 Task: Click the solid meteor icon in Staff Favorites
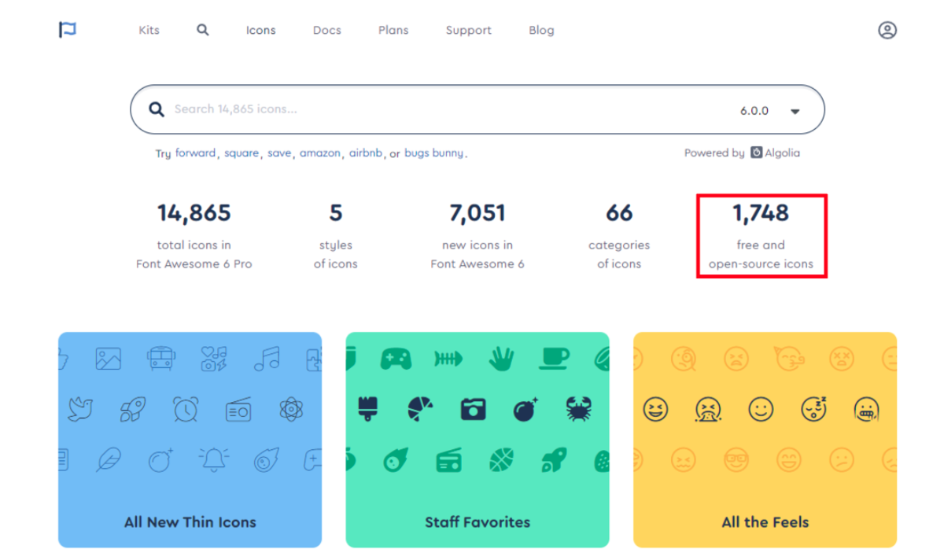tap(396, 459)
